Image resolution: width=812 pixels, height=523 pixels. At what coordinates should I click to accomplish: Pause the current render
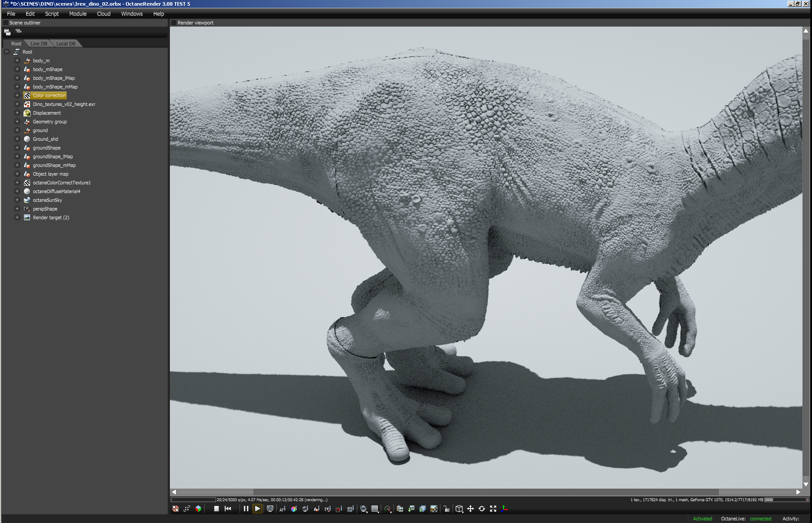click(x=246, y=509)
